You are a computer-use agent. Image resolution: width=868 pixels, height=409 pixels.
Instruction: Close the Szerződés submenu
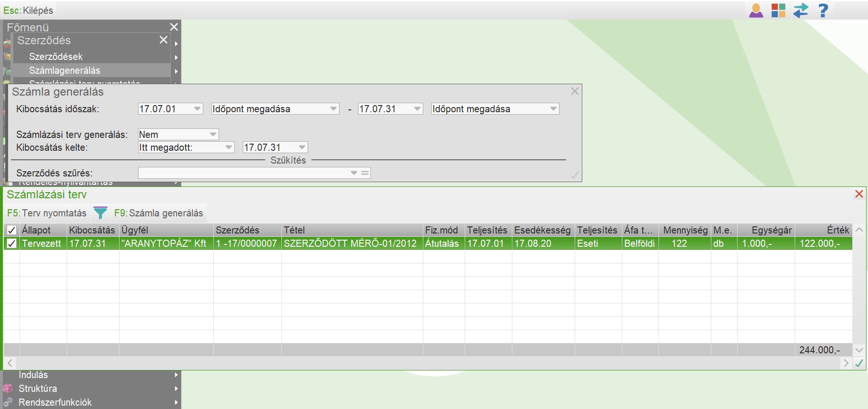[x=163, y=40]
